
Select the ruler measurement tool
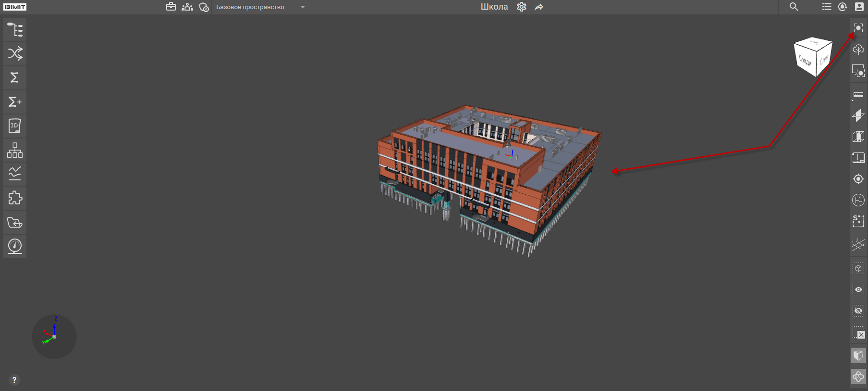coord(858,95)
